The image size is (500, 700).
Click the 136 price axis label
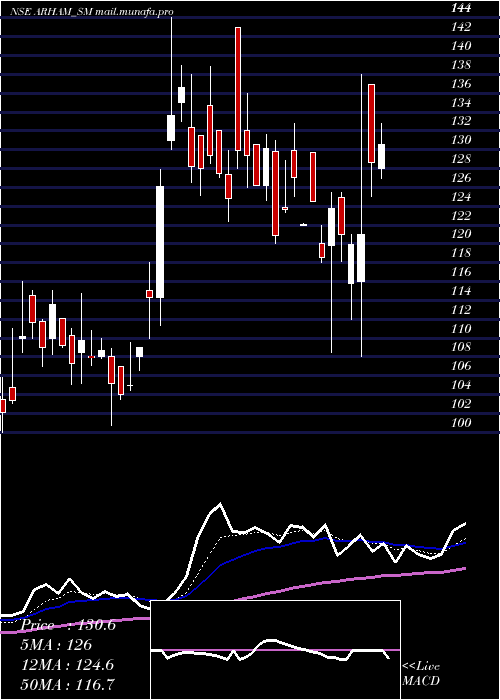point(461,83)
